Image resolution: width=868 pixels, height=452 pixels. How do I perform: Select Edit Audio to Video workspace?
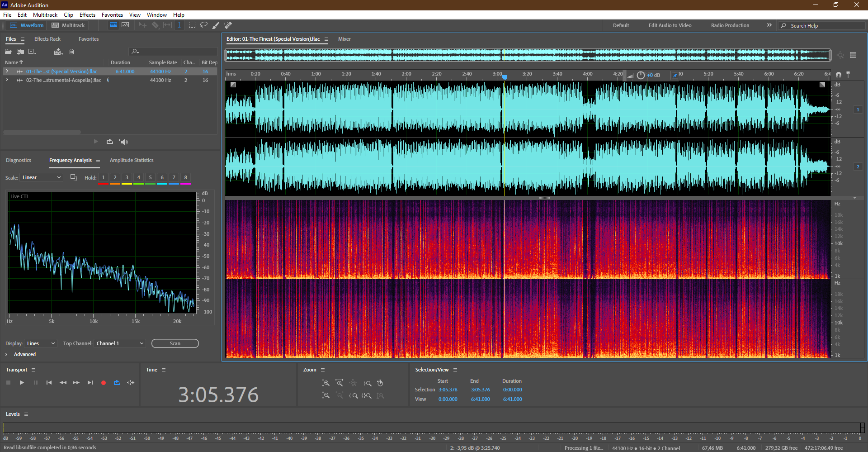coord(670,25)
